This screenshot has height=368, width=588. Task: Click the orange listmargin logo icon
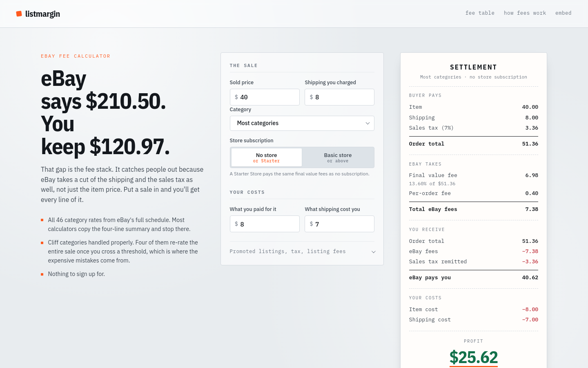click(19, 14)
